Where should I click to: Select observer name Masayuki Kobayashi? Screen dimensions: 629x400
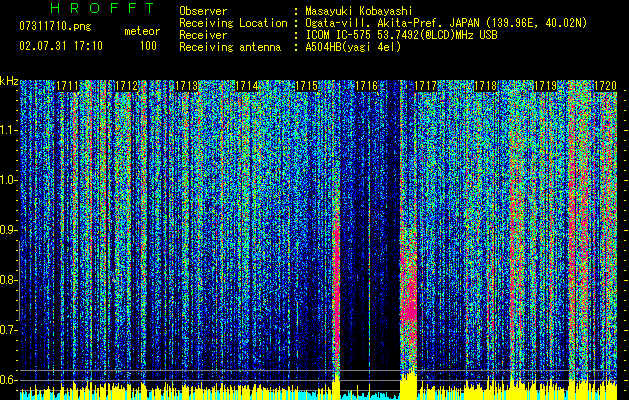coord(359,11)
